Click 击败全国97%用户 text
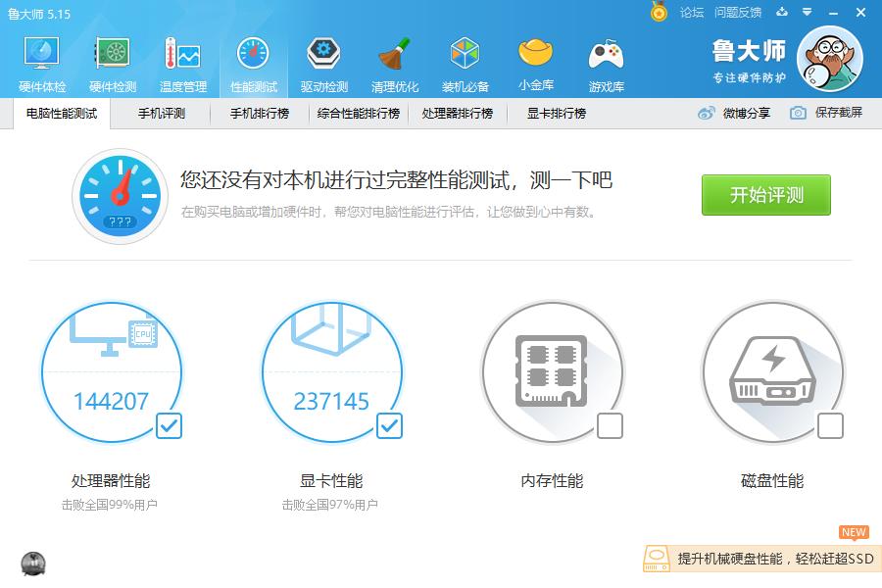This screenshot has width=882, height=588. point(329,505)
